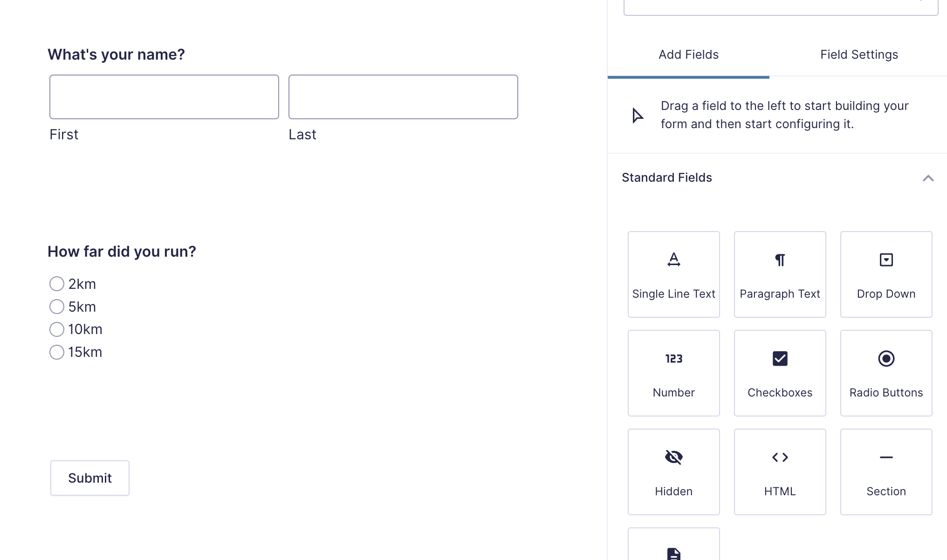The height and width of the screenshot is (560, 947).
Task: Focus the Last name input box
Action: point(403,97)
